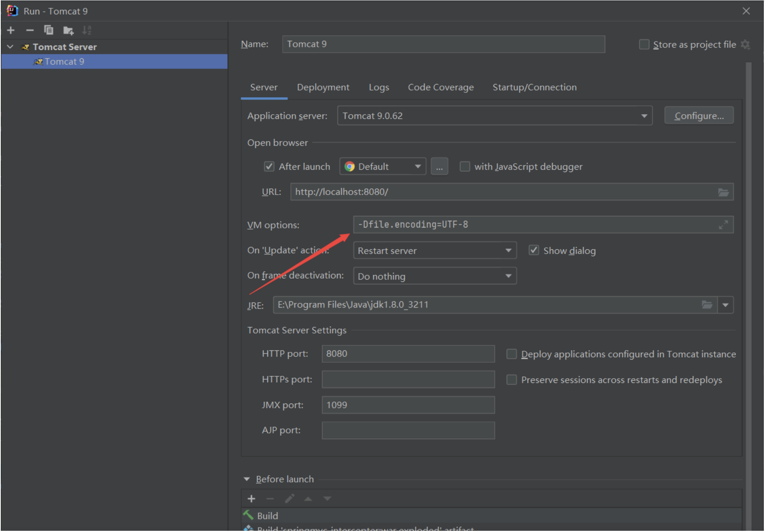Remove selected configuration with minus icon
The height and width of the screenshot is (532, 765).
(30, 30)
